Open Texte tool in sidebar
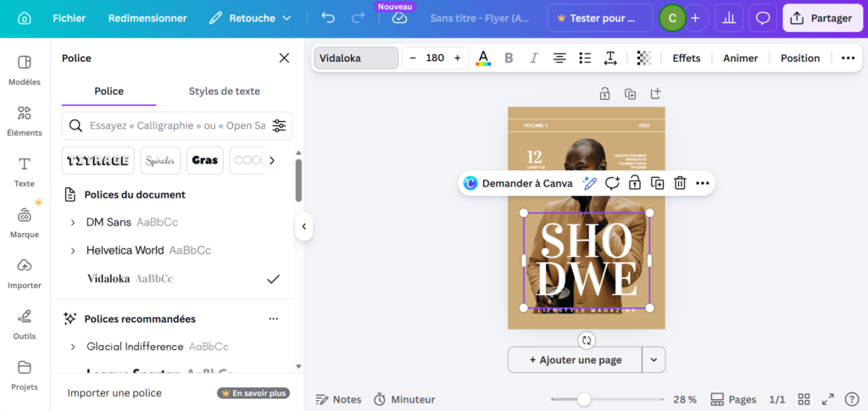The width and height of the screenshot is (868, 411). pyautogui.click(x=25, y=171)
